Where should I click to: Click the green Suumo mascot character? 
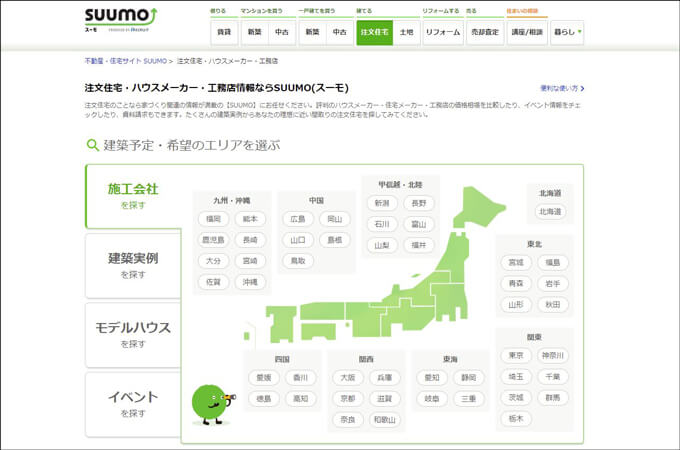coord(213,404)
